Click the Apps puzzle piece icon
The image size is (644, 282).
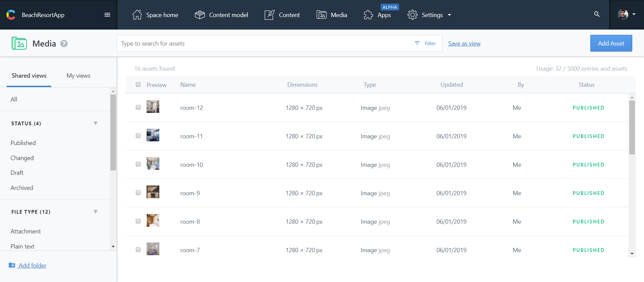(368, 15)
